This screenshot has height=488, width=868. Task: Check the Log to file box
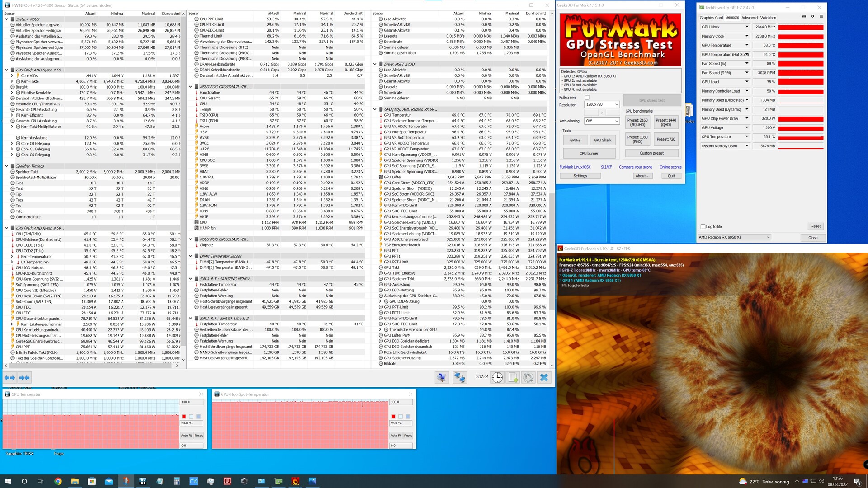coord(703,227)
